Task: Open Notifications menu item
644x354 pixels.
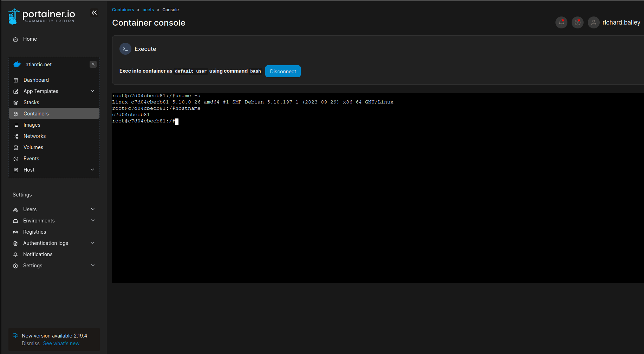Action: (x=54, y=254)
